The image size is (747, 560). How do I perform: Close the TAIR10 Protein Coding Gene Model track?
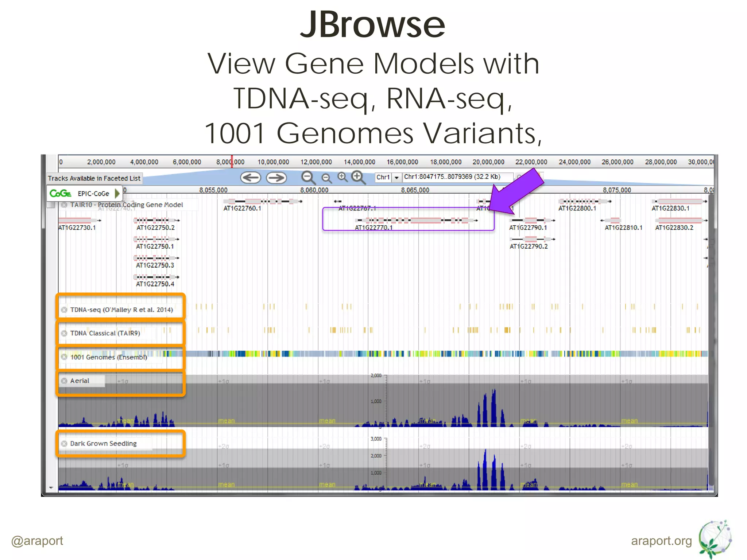point(64,205)
